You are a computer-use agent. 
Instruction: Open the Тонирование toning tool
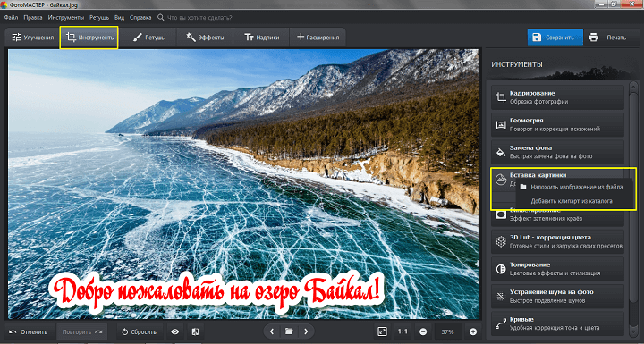pyautogui.click(x=557, y=269)
